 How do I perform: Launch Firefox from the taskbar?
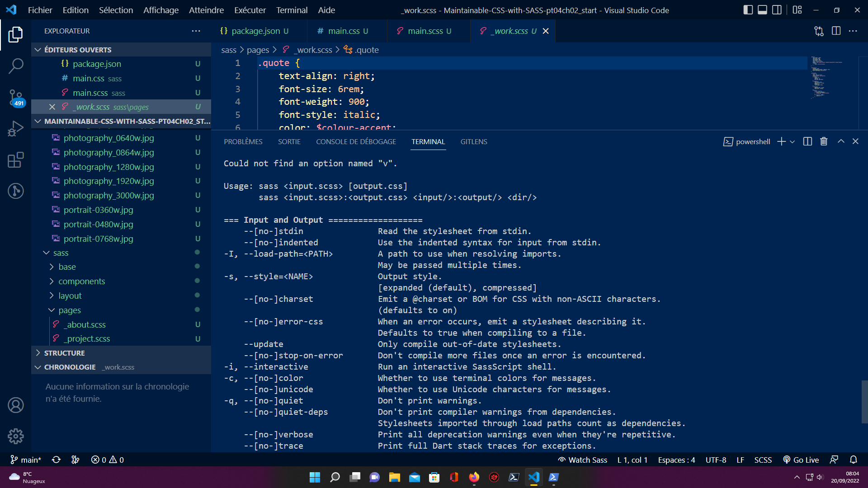(x=474, y=477)
